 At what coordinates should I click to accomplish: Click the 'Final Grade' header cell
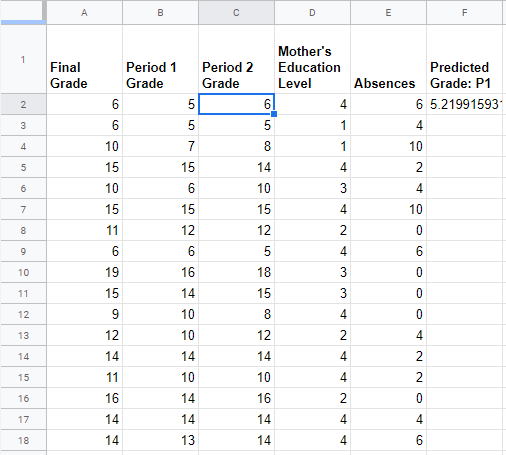tap(84, 59)
